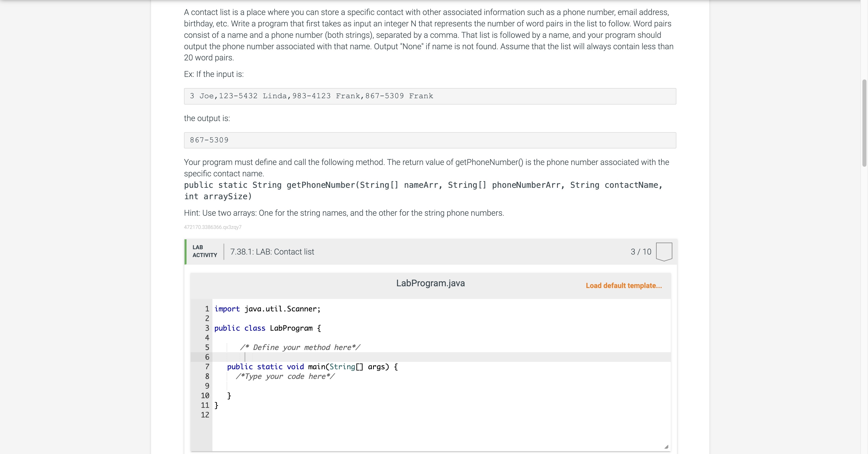Viewport: 868px width, 454px height.
Task: Click the 7.38.1: LAB: Contact list title
Action: click(x=272, y=251)
